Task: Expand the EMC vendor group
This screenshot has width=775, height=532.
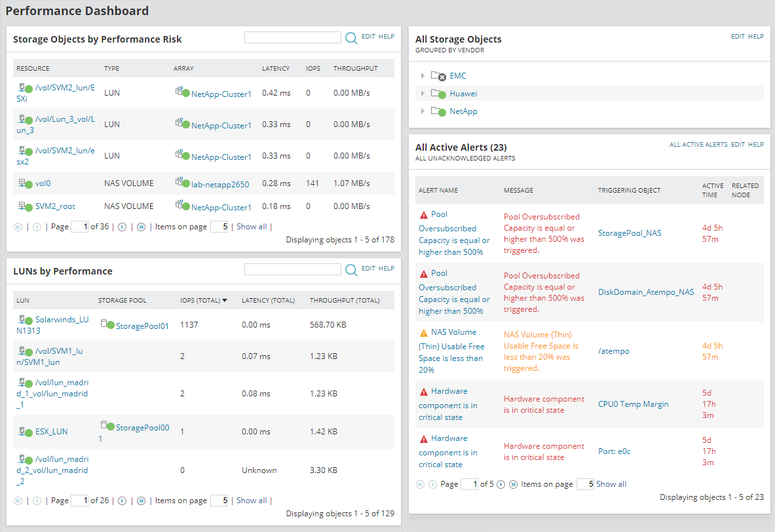Action: [x=423, y=75]
